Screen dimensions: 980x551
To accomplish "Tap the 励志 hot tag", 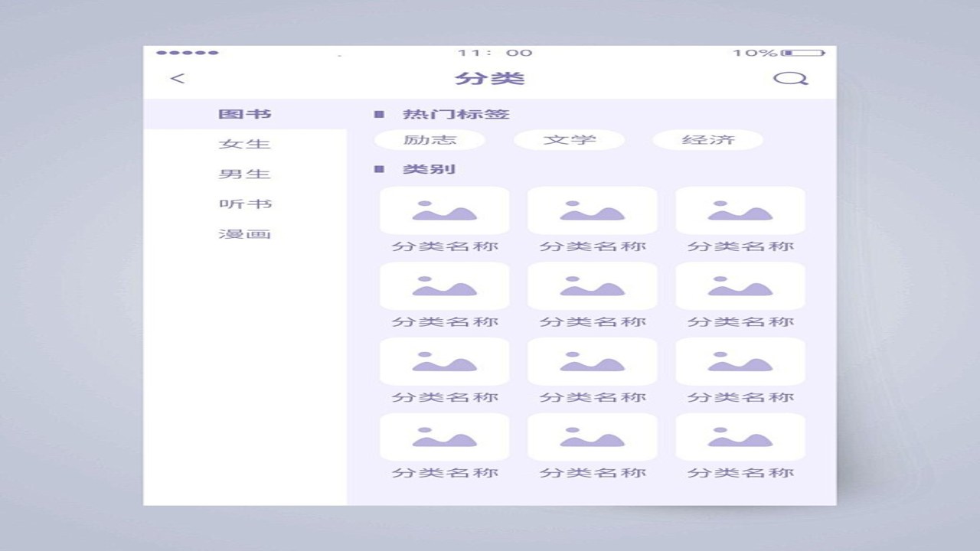I will [x=430, y=139].
